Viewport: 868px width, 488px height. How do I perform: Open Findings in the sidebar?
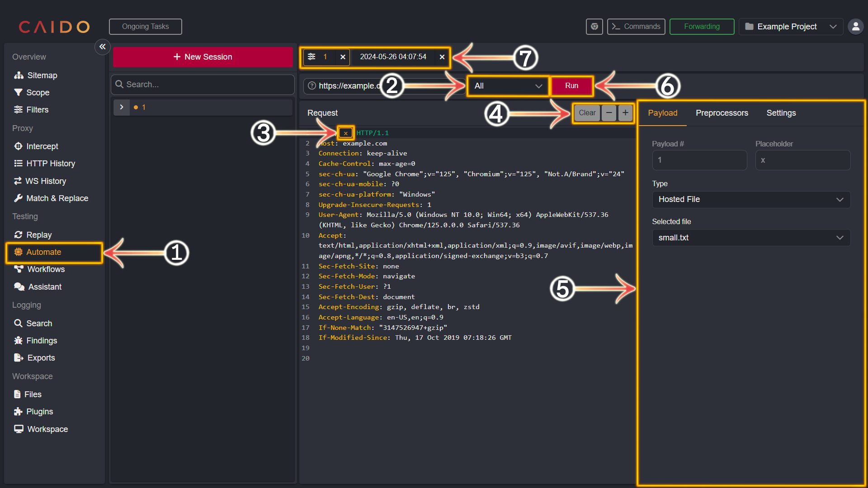36,341
